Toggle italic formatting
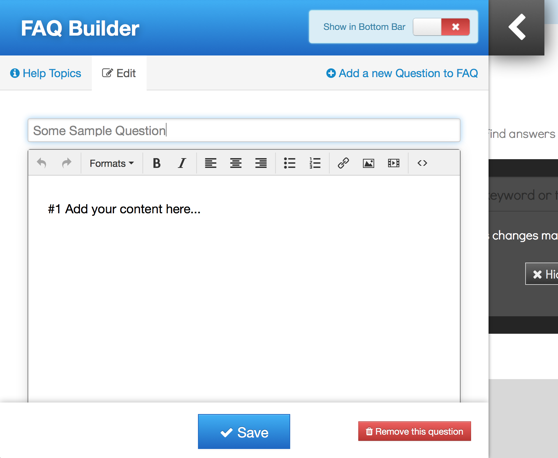 pos(182,163)
